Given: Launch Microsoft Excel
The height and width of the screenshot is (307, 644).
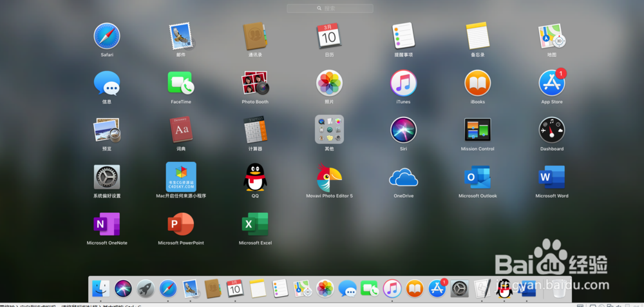Looking at the screenshot, I should (x=255, y=224).
